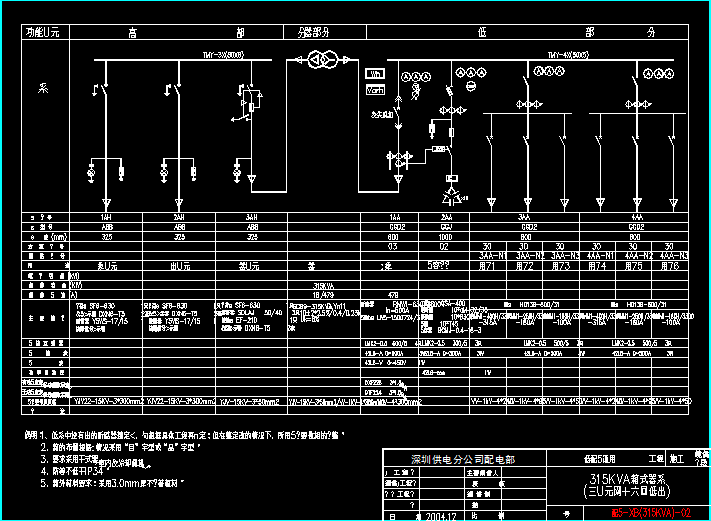This screenshot has height=521, width=711.
Task: Click the 1000 width cell
Action: pos(445,237)
